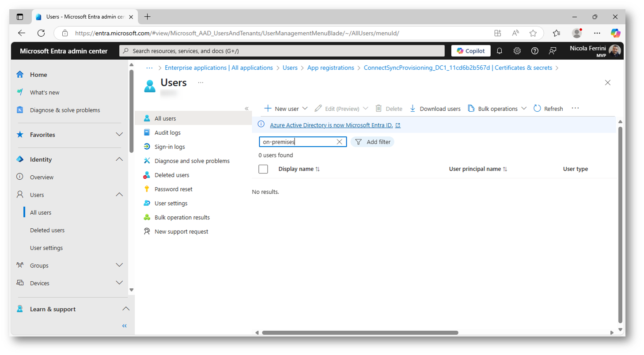Click the Refresh button in the toolbar

click(x=548, y=109)
